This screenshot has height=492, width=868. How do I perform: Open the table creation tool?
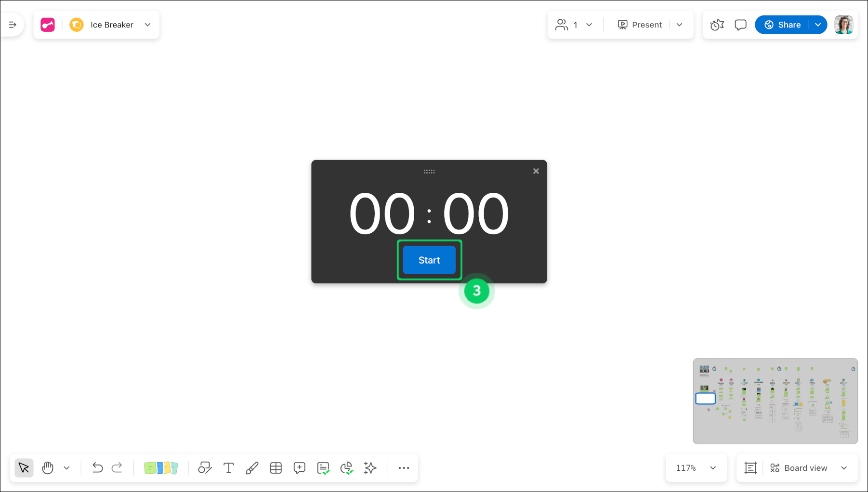click(276, 467)
